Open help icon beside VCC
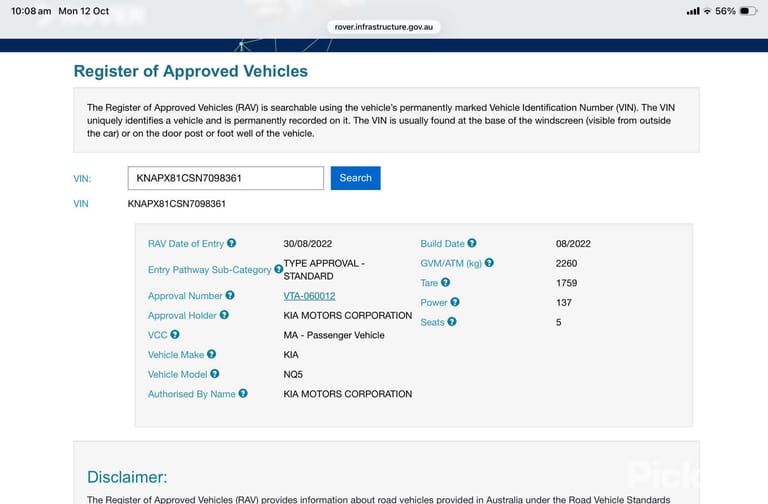The height and width of the screenshot is (504, 768). tap(175, 335)
